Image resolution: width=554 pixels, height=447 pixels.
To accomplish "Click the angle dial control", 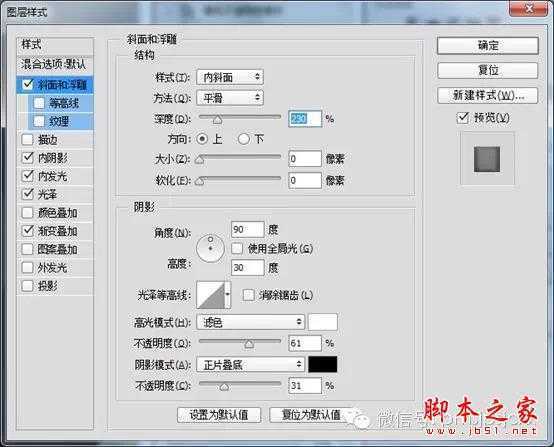I will coord(210,248).
